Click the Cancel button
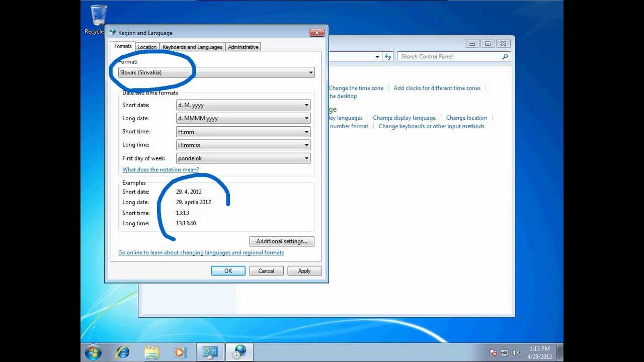Image resolution: width=644 pixels, height=362 pixels. click(x=266, y=271)
